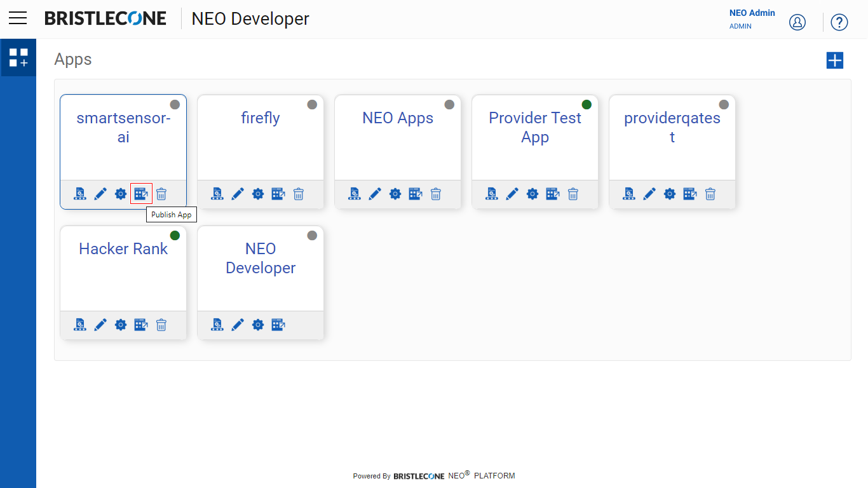Viewport: 868px width, 488px height.
Task: Open settings gear for providerqatest
Action: 670,194
